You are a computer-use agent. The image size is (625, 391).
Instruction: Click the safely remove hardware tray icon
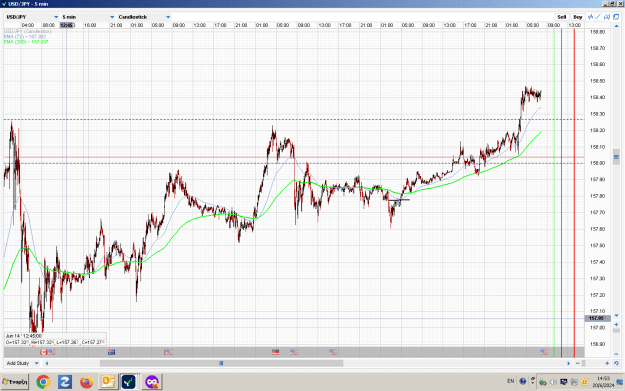click(x=542, y=382)
